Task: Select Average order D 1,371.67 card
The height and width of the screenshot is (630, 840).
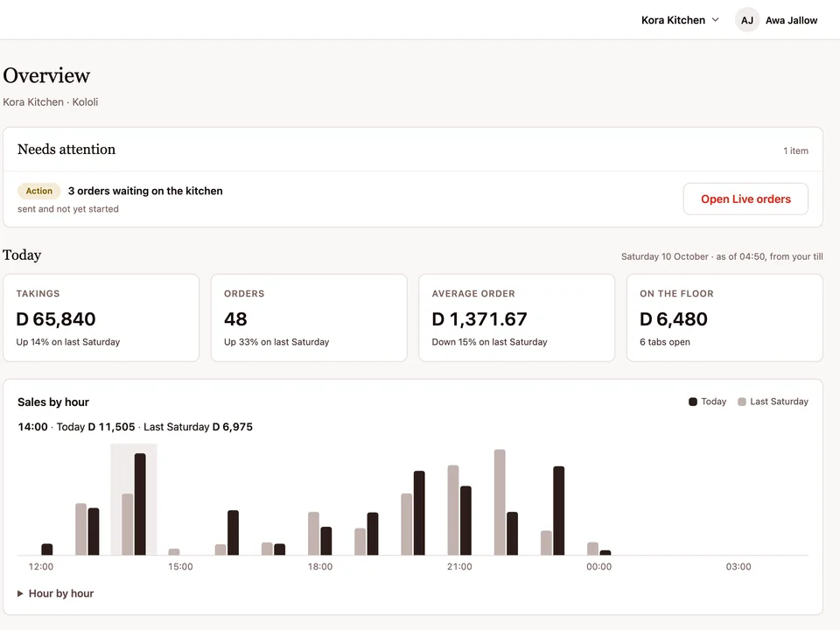Action: 517,318
